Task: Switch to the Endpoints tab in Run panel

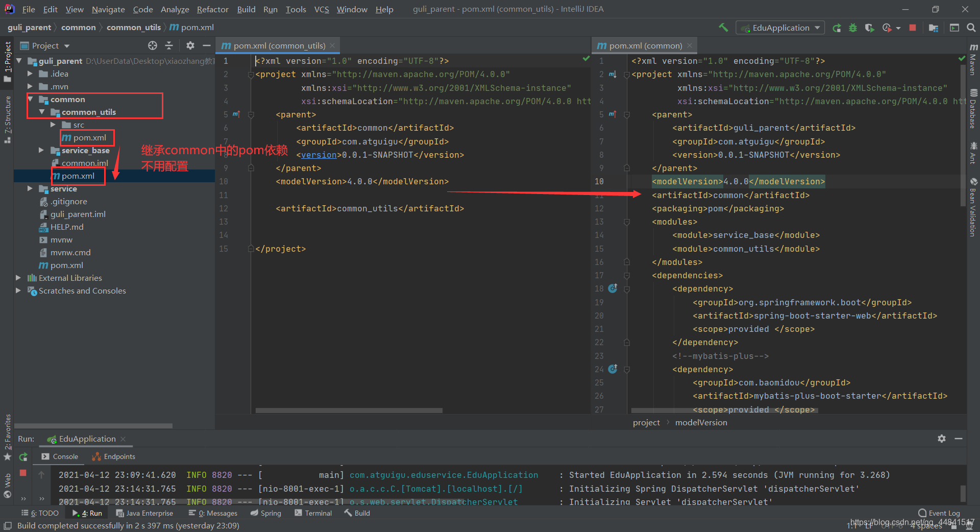Action: pos(113,456)
